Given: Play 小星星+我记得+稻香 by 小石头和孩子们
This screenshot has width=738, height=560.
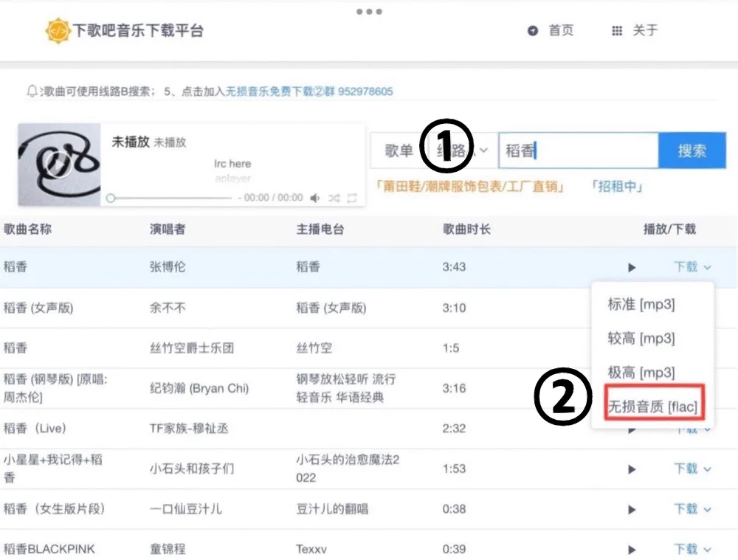Looking at the screenshot, I should pos(632,469).
